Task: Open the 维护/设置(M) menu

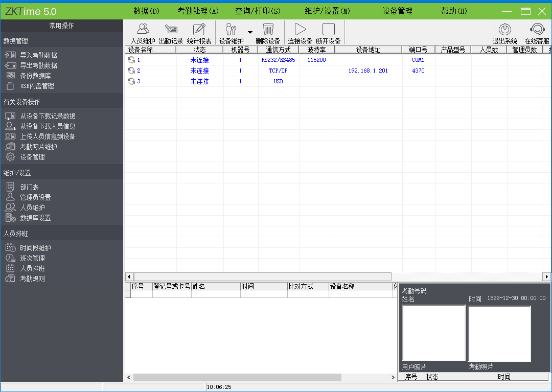Action: [x=328, y=11]
